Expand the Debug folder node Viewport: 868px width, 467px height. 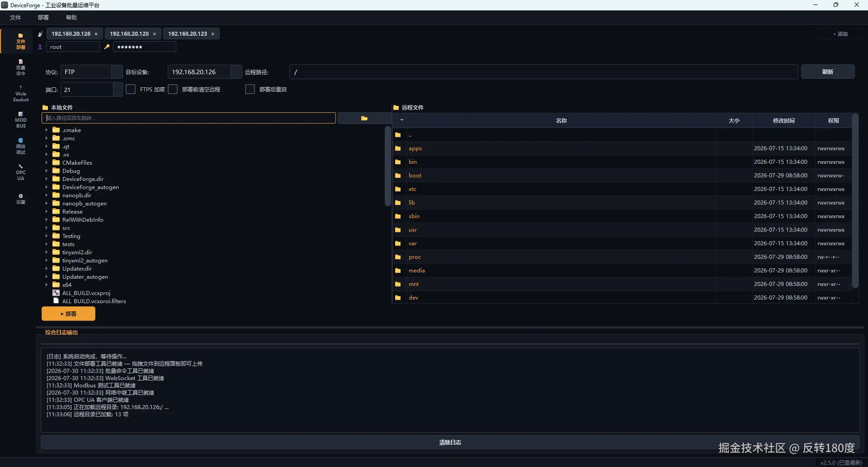[47, 171]
